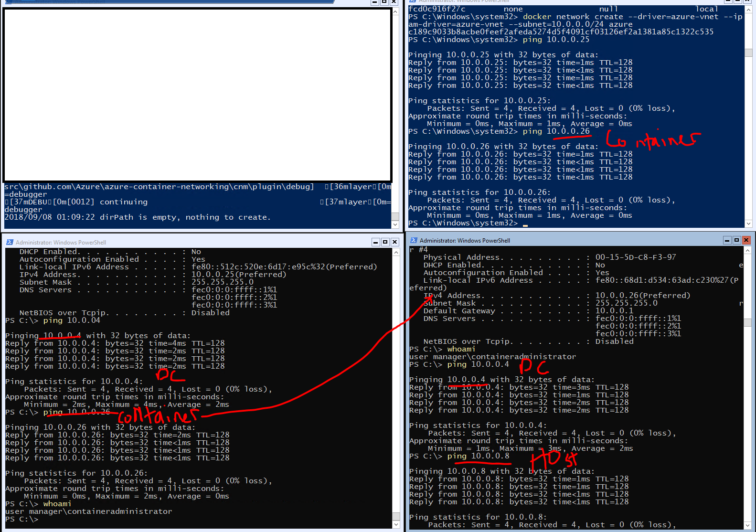Click title bar text of bottom-left PowerShell window

[x=61, y=242]
